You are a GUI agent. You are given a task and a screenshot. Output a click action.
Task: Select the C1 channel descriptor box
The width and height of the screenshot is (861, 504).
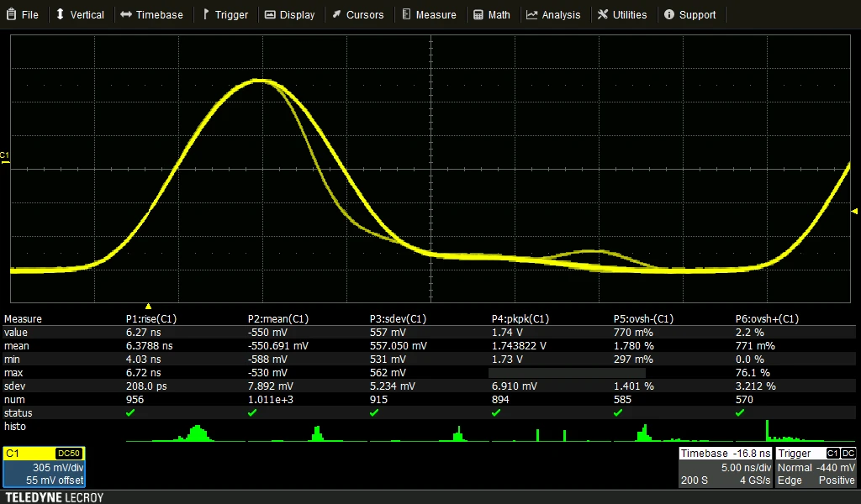tap(44, 467)
